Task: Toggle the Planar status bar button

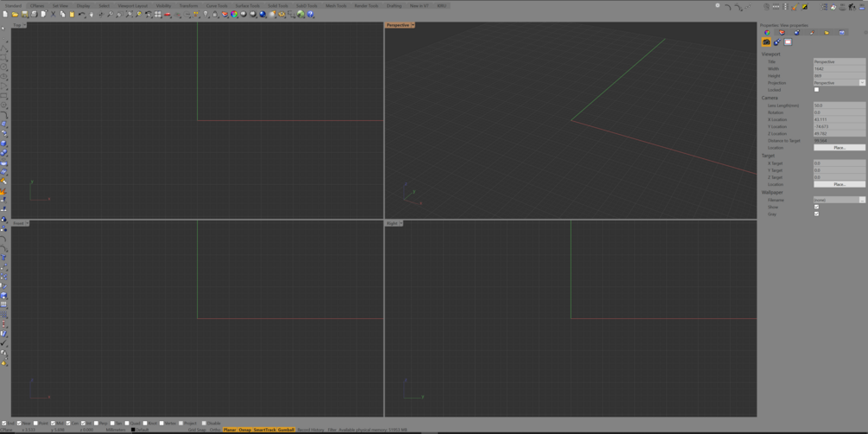Action: 230,430
